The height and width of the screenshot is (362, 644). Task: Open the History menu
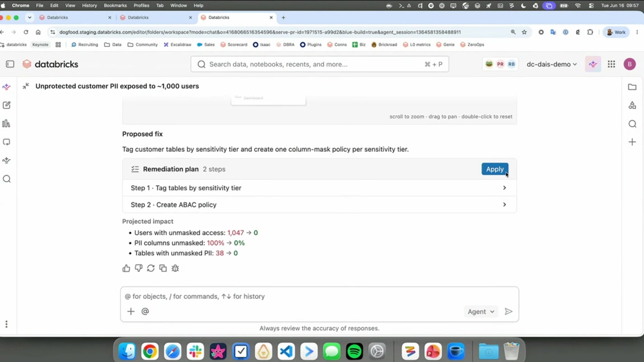coord(90,5)
